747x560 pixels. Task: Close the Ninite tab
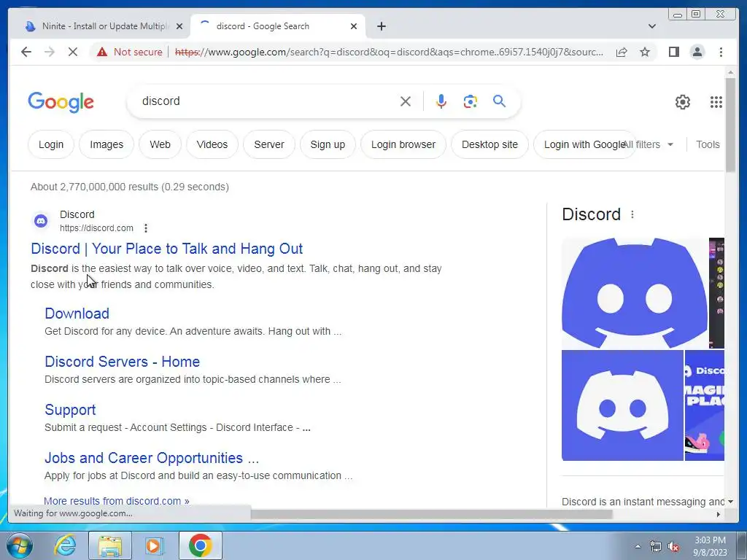(179, 26)
